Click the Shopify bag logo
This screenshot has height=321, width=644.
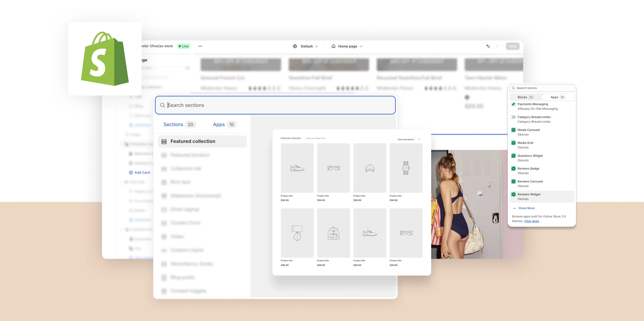105,59
